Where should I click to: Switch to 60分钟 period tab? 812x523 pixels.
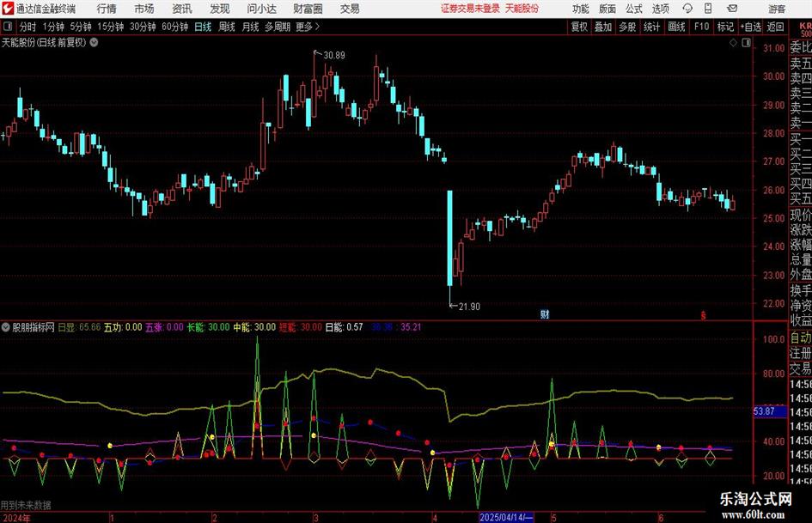coord(174,27)
